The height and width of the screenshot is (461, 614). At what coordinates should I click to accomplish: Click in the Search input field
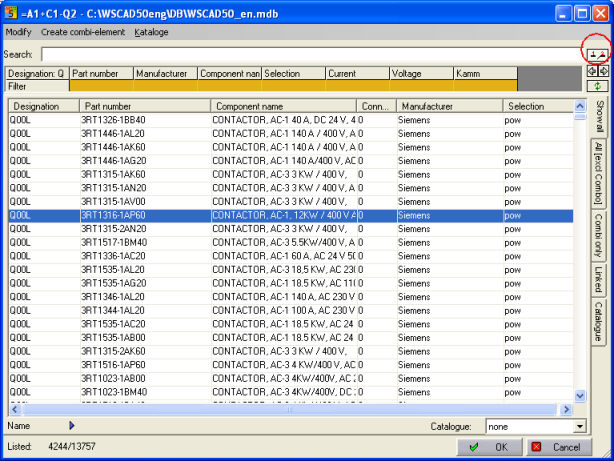(x=311, y=54)
